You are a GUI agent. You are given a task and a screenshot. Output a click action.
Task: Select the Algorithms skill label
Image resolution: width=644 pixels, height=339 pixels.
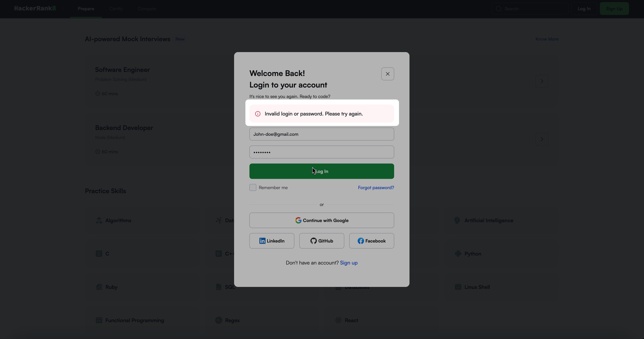(x=118, y=220)
